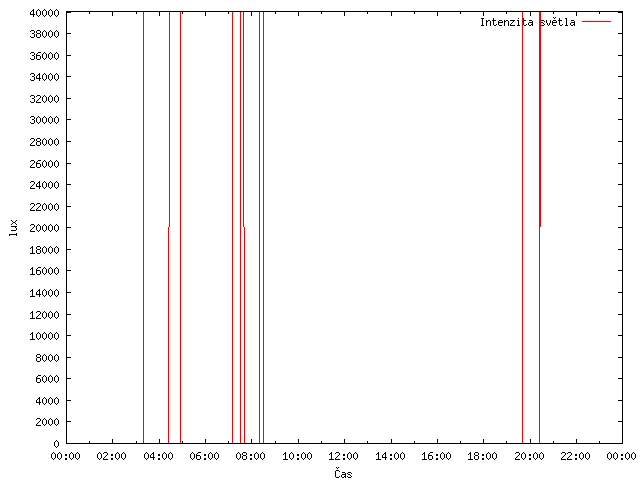Click the 40000 y-axis value
Screen dimensions: 640x480
(x=44, y=13)
